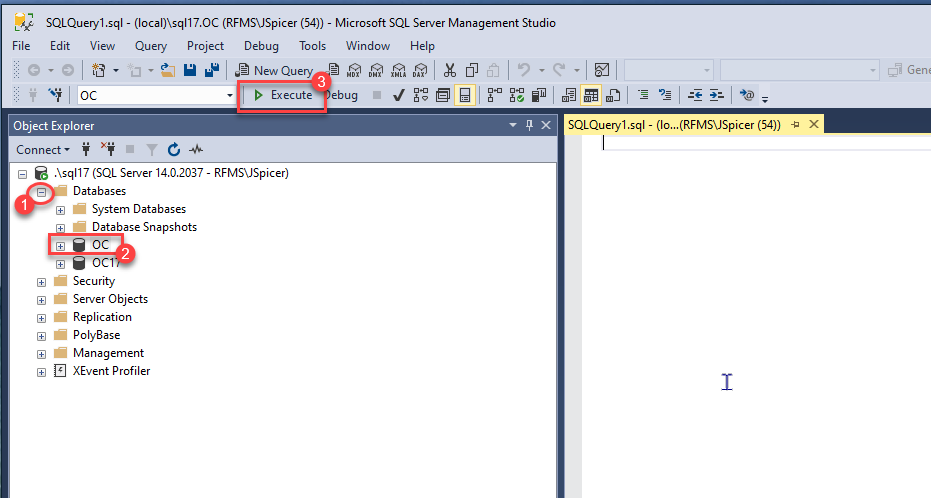Screen dimensions: 931x498
Task: Expand the Security folder
Action: coord(42,282)
